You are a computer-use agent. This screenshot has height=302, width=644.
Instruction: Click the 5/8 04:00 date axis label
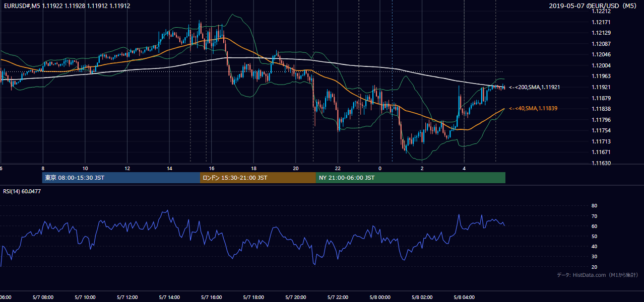click(x=465, y=297)
